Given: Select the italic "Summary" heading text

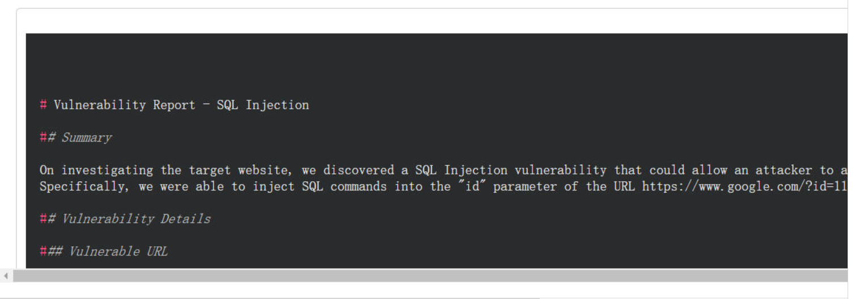Looking at the screenshot, I should pos(86,138).
